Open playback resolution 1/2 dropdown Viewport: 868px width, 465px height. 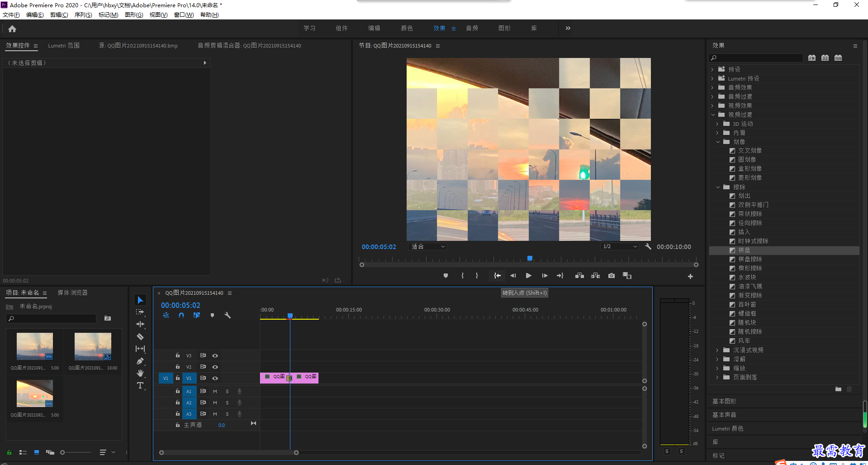620,246
